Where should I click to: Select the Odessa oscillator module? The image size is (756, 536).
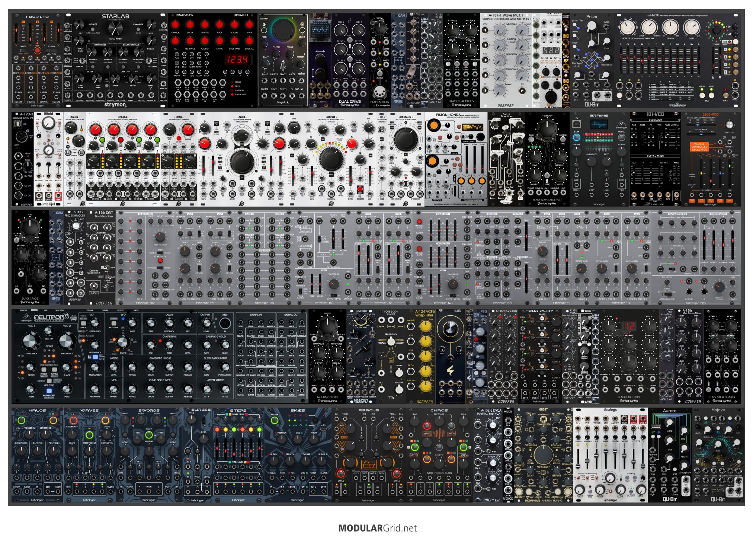click(x=331, y=159)
